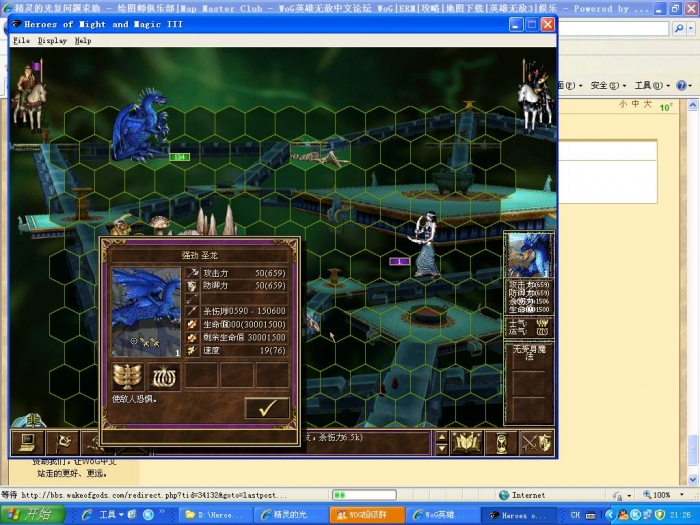
Task: Click the K icon in quick launch
Action: click(x=149, y=515)
